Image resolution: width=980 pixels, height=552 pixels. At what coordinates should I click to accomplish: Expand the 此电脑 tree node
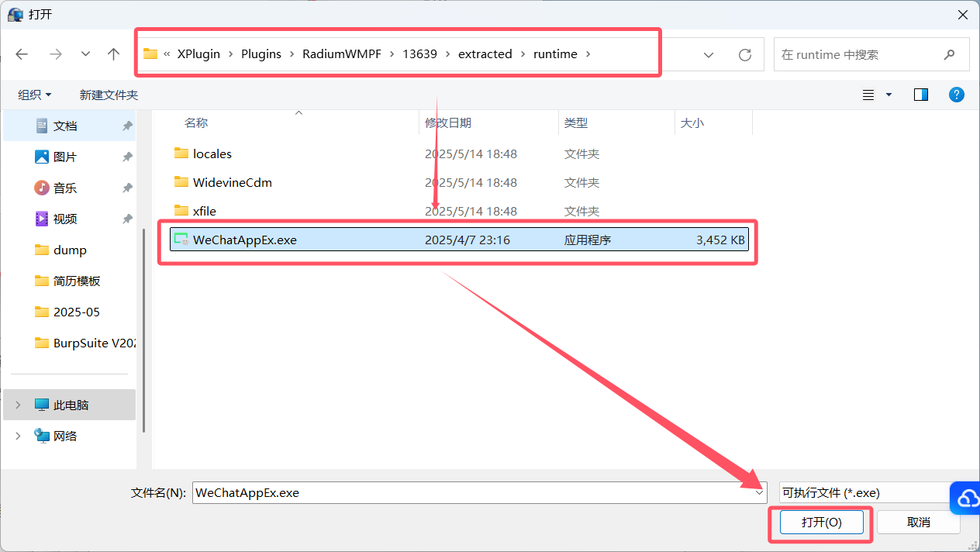pyautogui.click(x=19, y=405)
